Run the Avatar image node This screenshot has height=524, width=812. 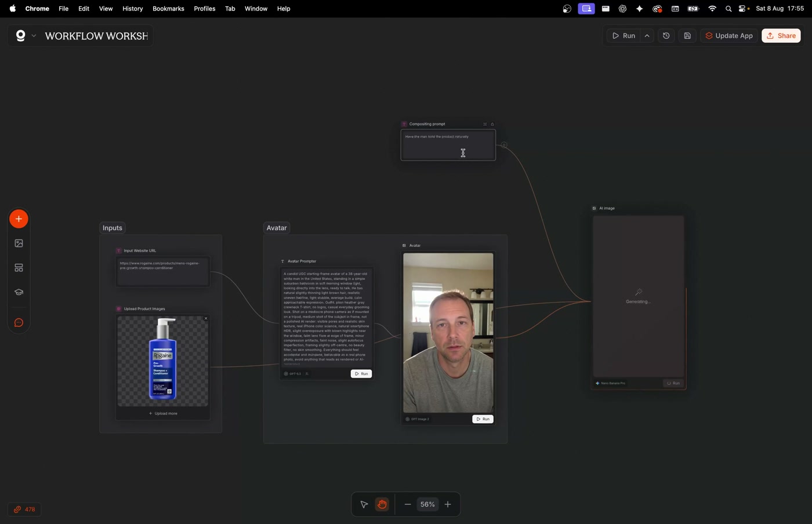click(483, 419)
